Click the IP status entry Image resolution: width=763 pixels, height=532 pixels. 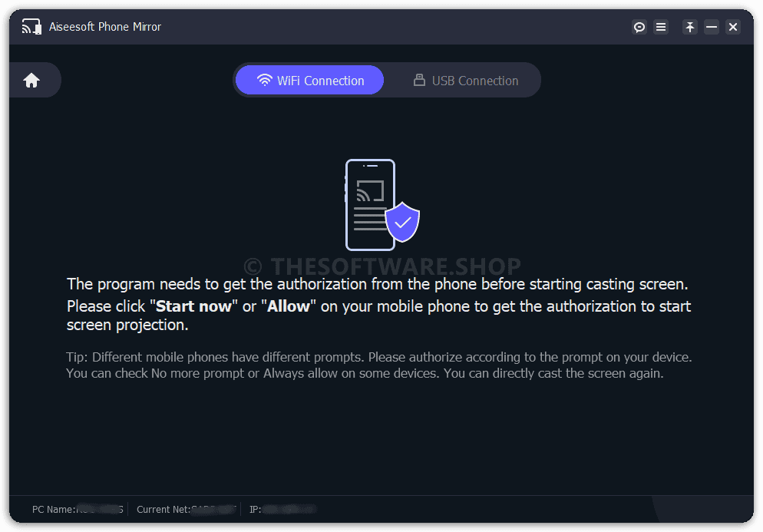pos(282,509)
